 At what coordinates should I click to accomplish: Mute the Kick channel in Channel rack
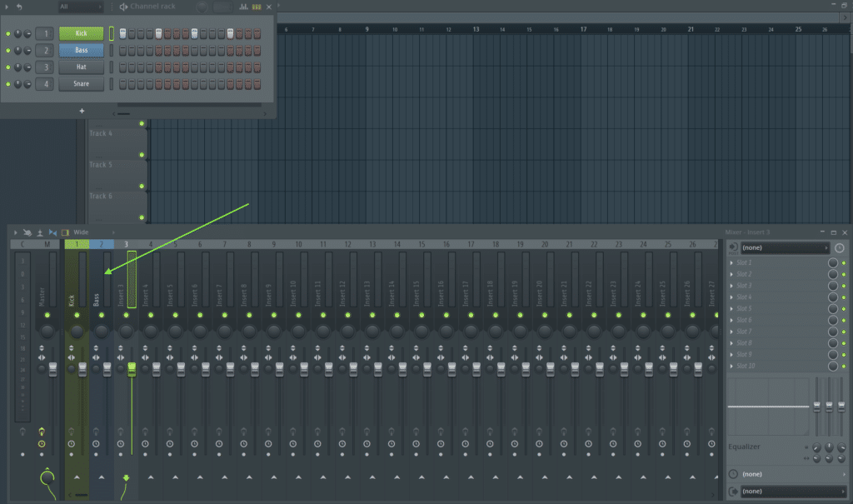7,34
